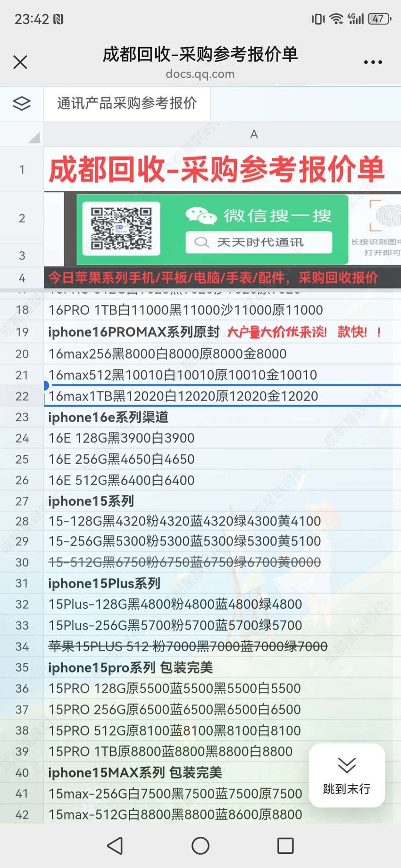This screenshot has width=401, height=868.
Task: Select the cell 15max-512G白8800黑8800
Action: coord(222,814)
